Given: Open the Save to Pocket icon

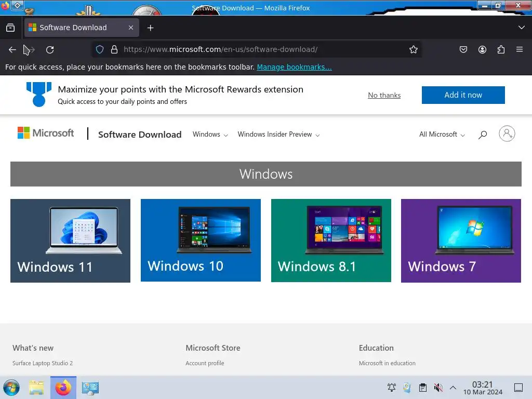Looking at the screenshot, I should pos(463,49).
